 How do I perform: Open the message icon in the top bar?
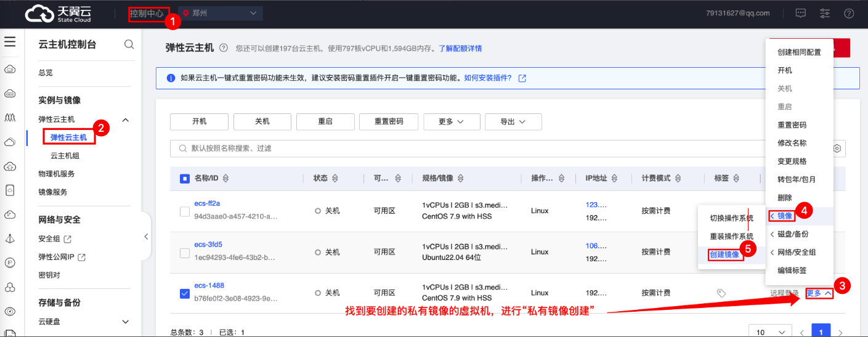tap(800, 13)
